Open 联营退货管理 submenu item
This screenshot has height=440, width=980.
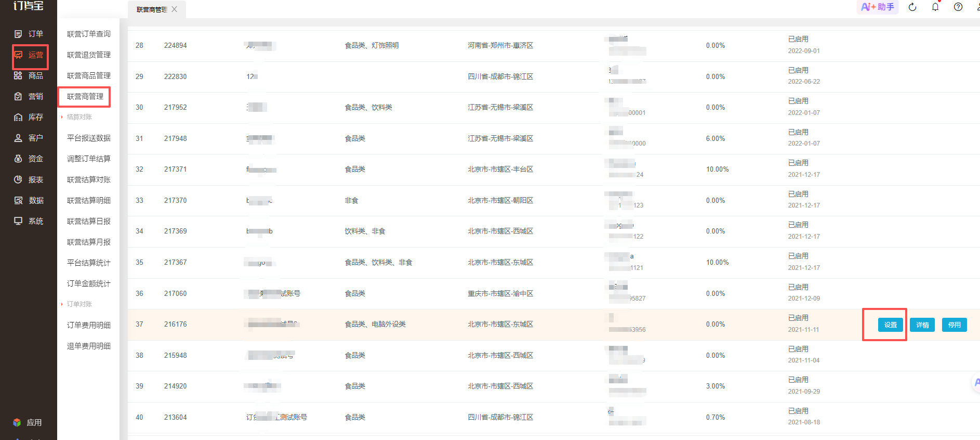89,55
